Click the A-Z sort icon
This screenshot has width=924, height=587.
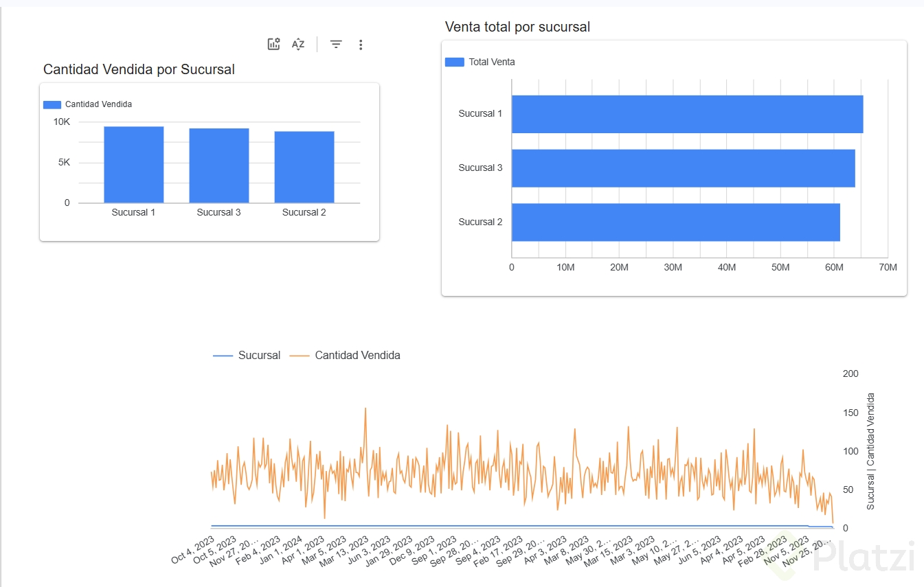298,45
